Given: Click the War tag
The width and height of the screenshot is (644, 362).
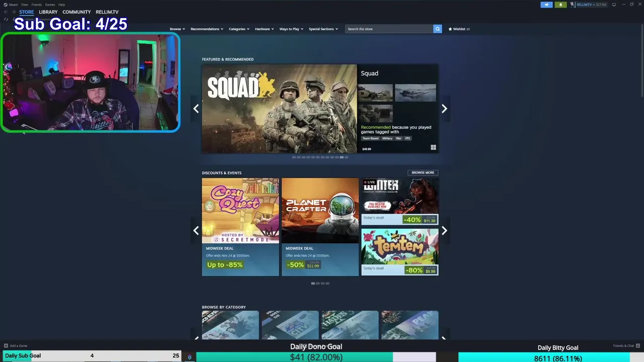Looking at the screenshot, I should point(398,138).
